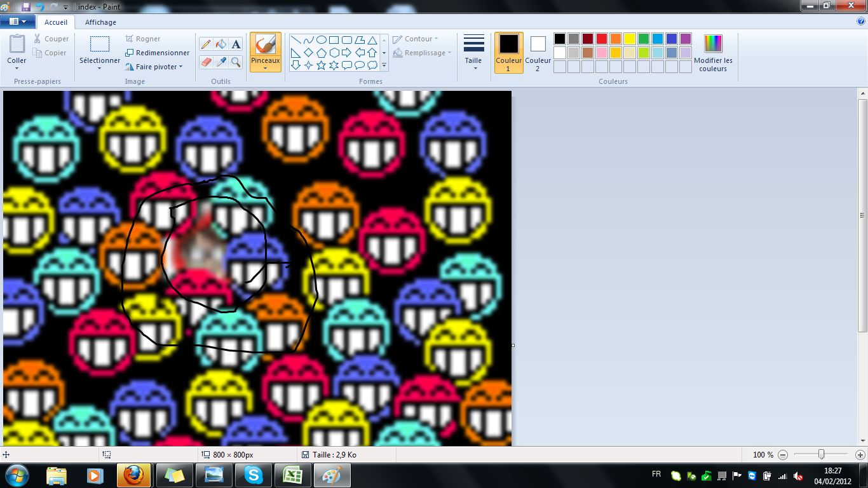
Task: Click the rectangular selection tool icon
Action: click(100, 44)
